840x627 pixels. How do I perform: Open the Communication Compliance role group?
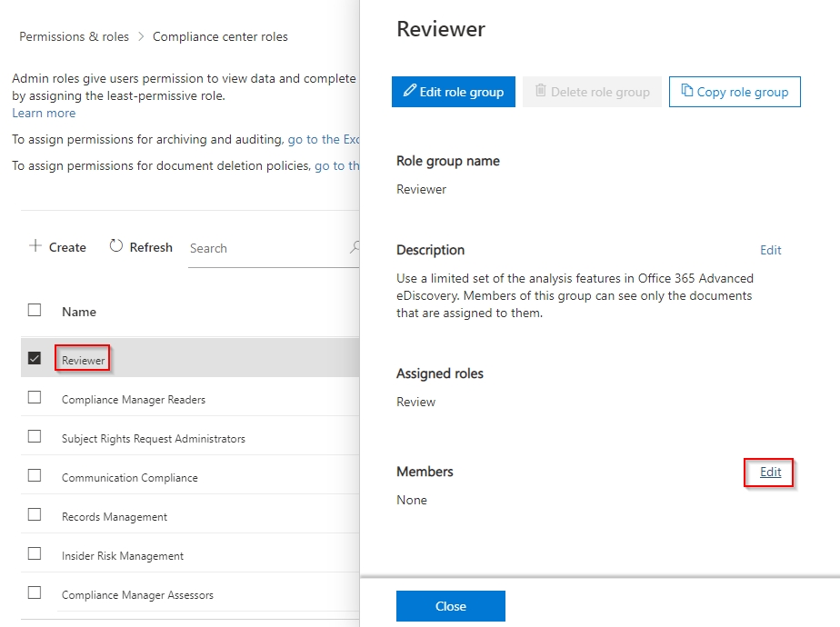[129, 478]
